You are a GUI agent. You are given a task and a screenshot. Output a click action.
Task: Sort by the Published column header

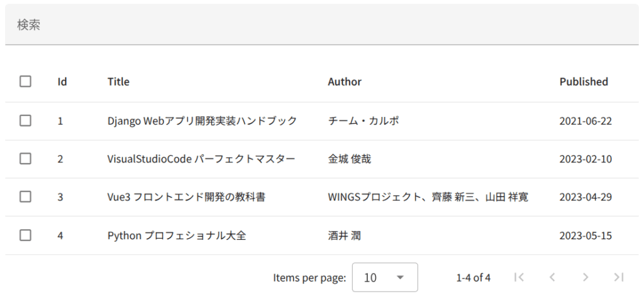(584, 81)
